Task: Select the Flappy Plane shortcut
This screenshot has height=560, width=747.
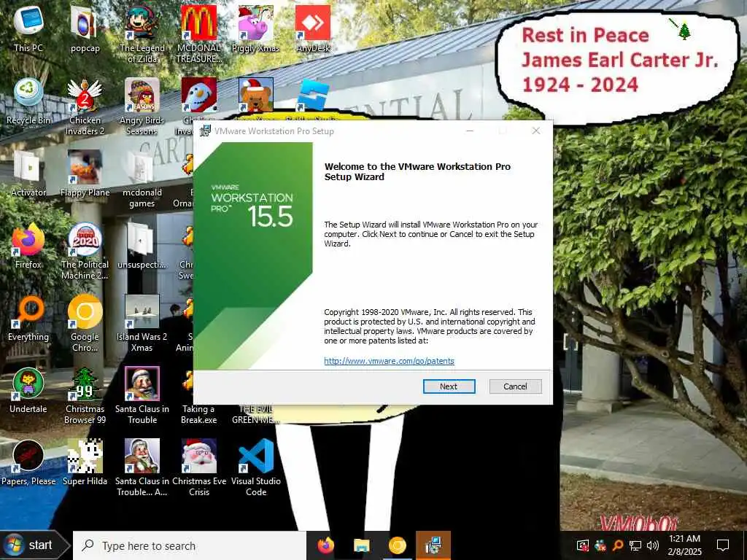Action: tap(85, 174)
